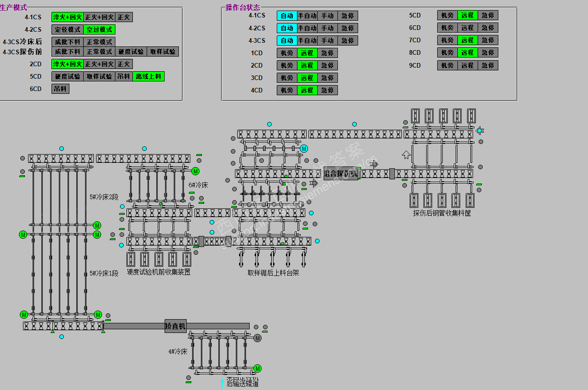Set 2CD mode to 淬火+回火
The image size is (588, 390).
pyautogui.click(x=67, y=64)
